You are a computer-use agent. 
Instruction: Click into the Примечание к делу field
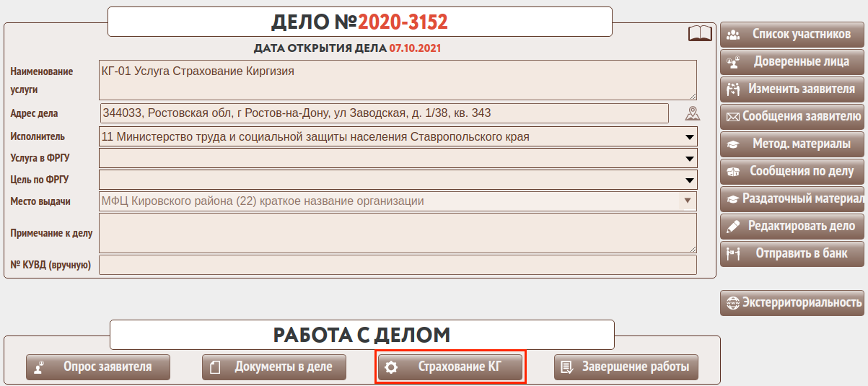[398, 233]
